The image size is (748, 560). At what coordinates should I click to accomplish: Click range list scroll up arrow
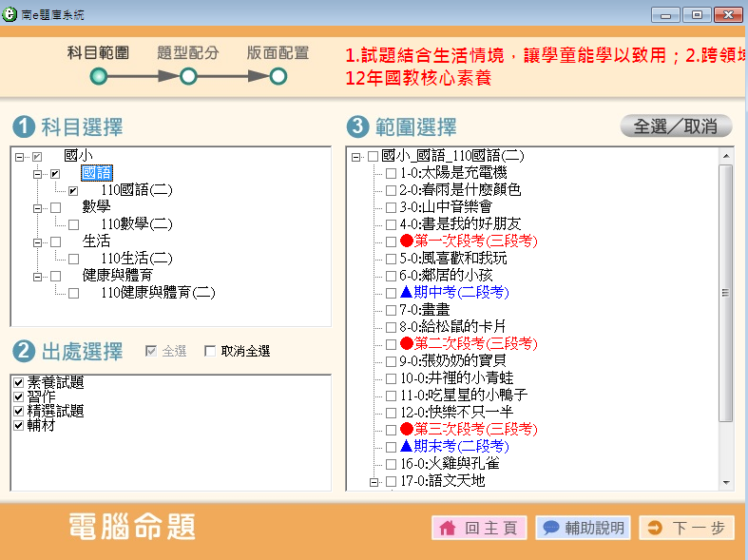725,156
